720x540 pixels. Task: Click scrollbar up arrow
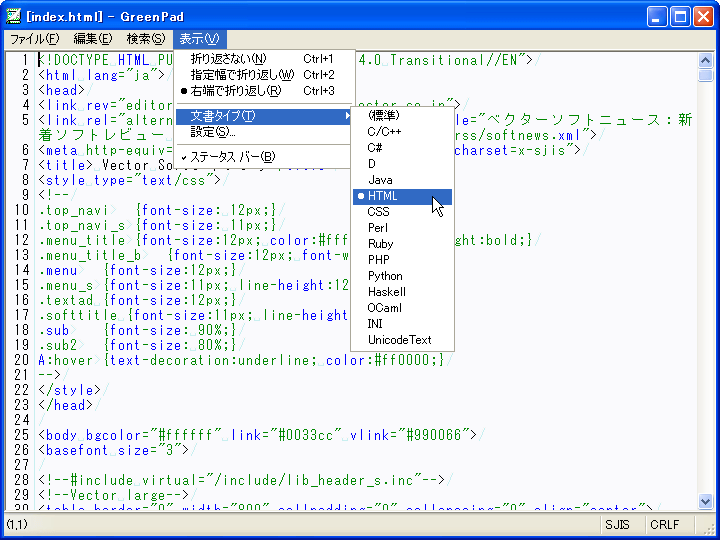point(705,60)
